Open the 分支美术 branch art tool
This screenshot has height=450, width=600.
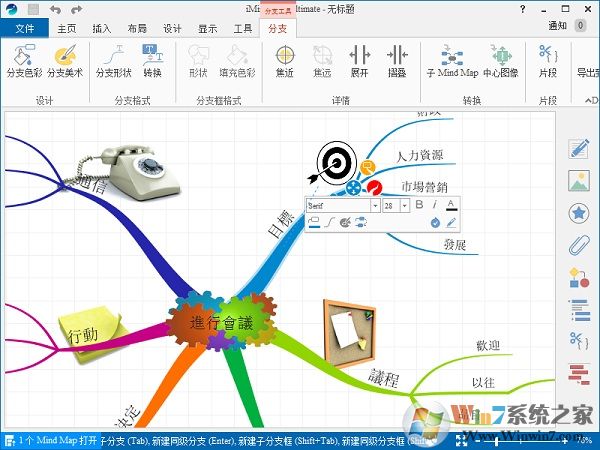[65, 61]
